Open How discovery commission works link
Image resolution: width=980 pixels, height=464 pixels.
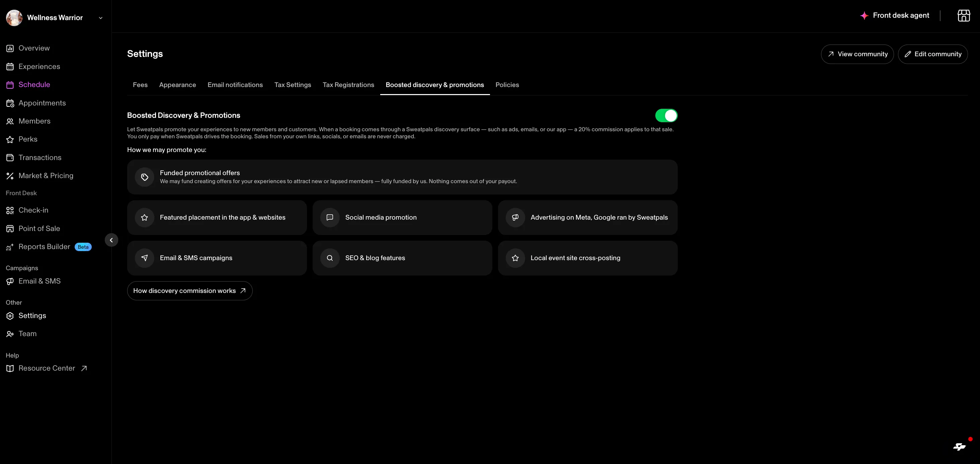[x=189, y=291]
